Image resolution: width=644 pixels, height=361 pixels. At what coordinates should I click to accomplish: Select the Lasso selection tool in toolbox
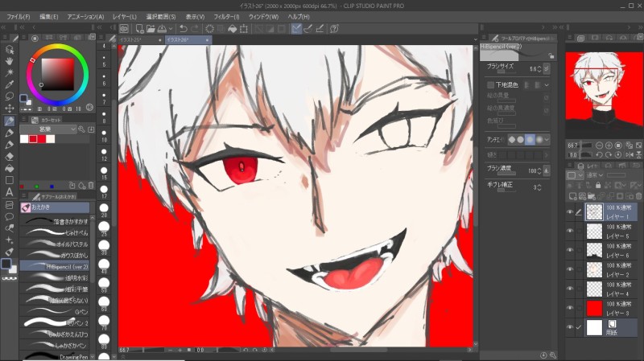pyautogui.click(x=9, y=96)
